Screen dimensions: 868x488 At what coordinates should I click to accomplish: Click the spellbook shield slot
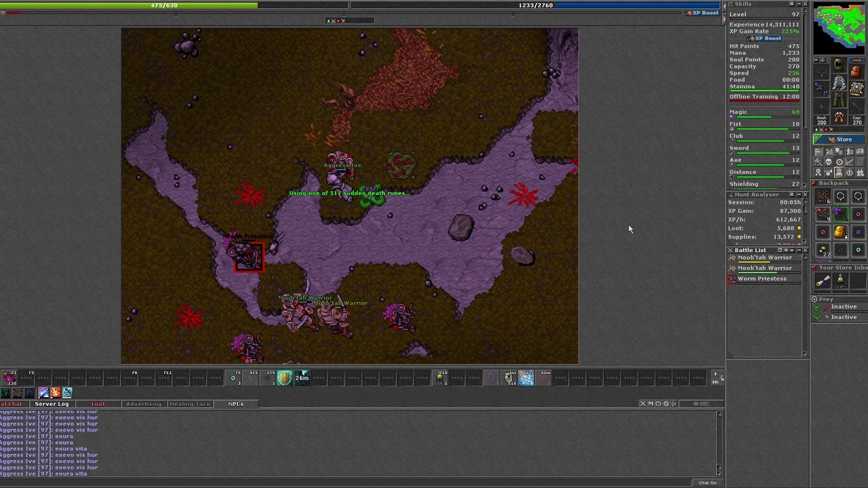point(856,88)
